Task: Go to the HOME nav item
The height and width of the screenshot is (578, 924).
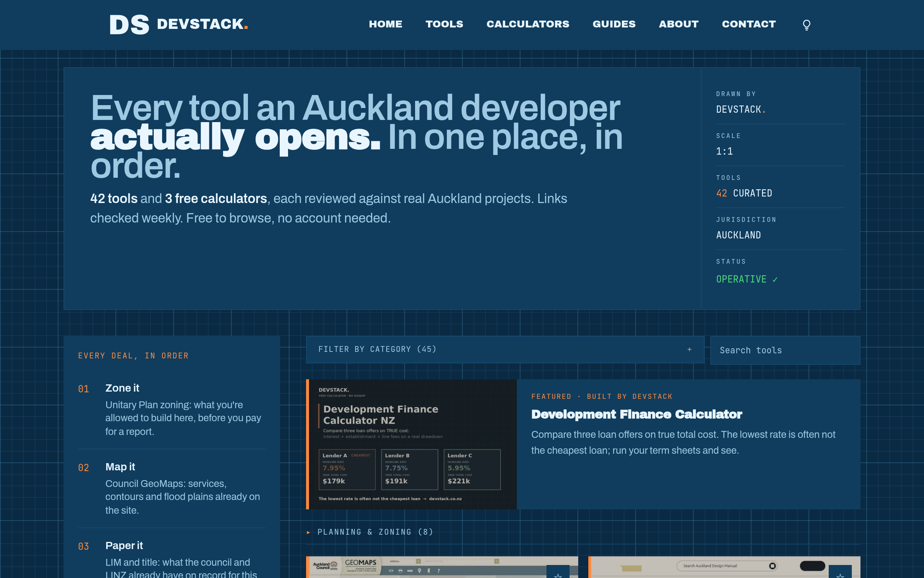Action: coord(385,24)
